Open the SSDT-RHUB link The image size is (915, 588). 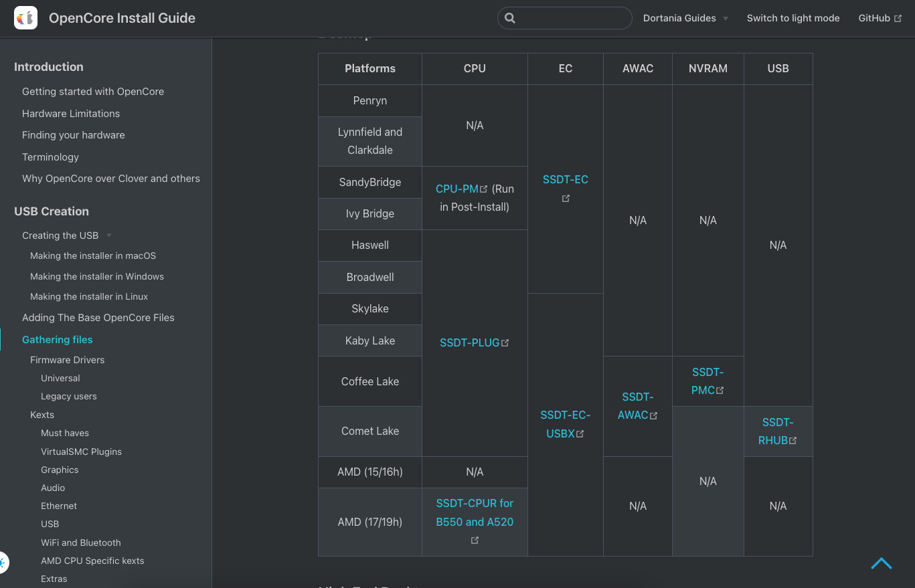[x=776, y=431]
